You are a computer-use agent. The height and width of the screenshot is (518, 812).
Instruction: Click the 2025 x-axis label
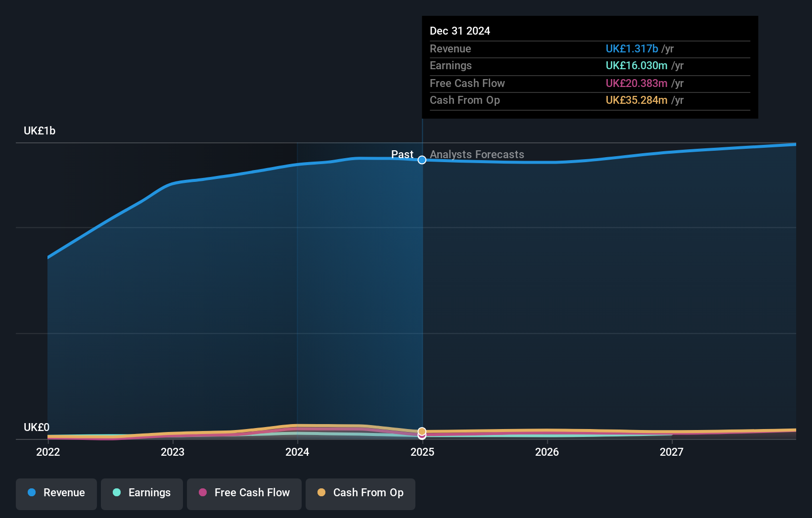[x=422, y=452]
